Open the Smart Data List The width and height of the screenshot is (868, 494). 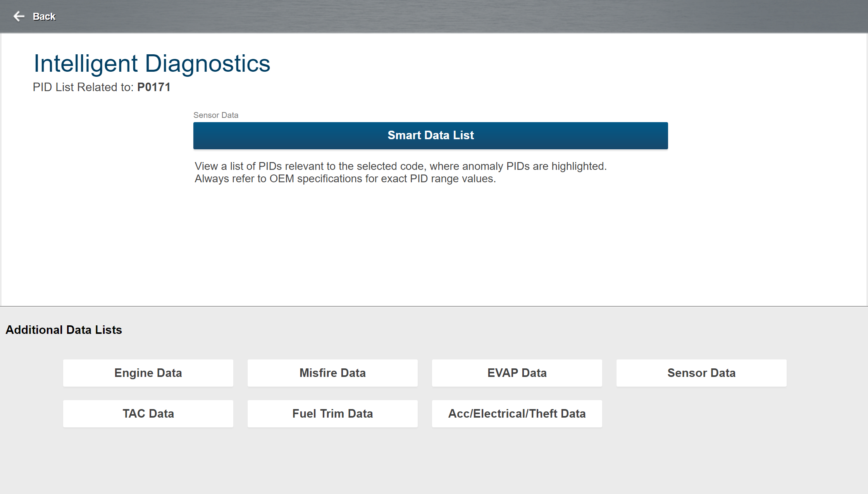tap(431, 136)
